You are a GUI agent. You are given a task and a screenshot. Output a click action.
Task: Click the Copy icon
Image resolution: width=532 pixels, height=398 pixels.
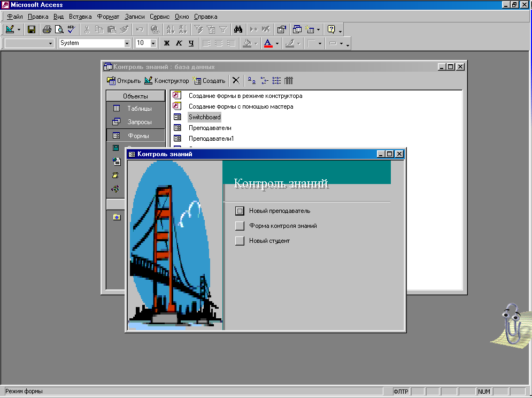pos(99,29)
